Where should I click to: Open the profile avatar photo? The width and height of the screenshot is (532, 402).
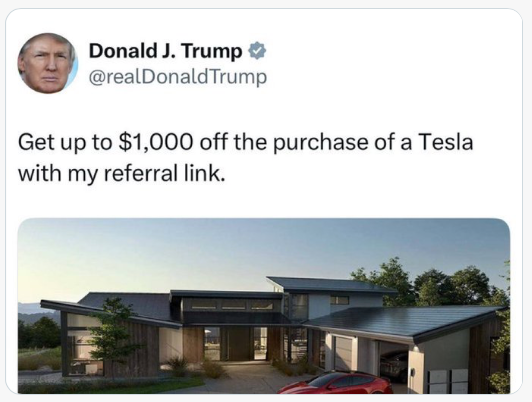pos(48,63)
